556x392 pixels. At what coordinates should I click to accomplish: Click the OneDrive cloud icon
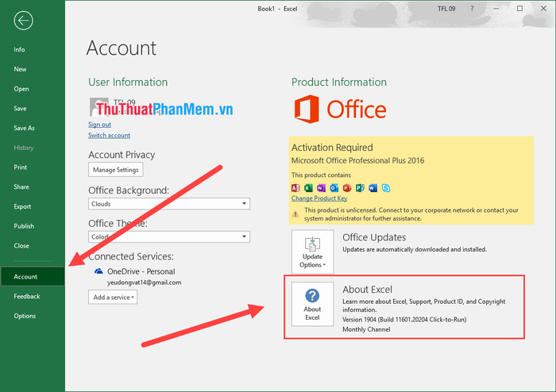click(98, 271)
